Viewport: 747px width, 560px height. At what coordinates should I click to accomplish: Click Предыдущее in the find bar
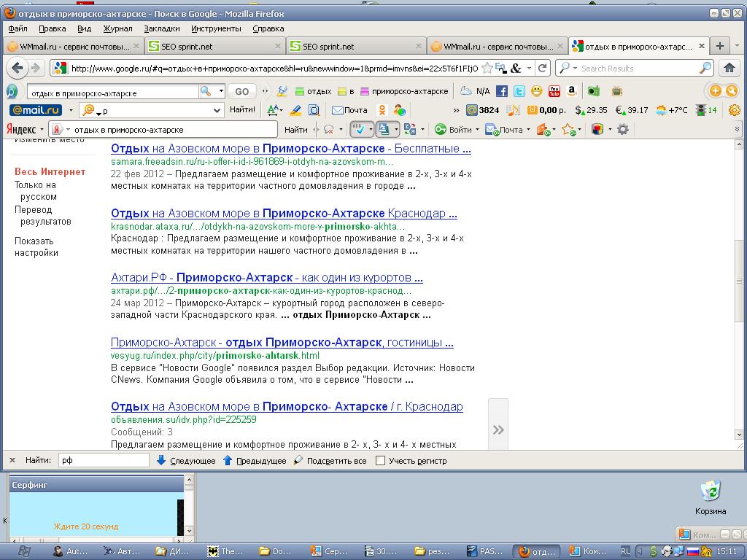pos(255,461)
